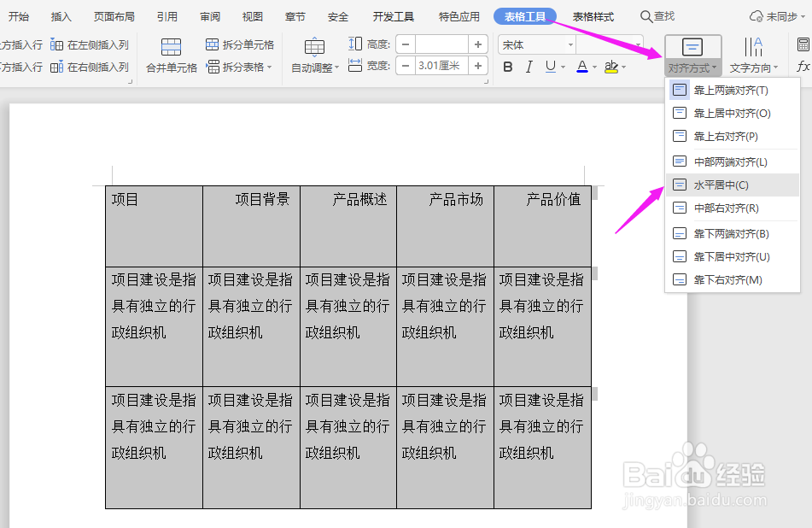Image resolution: width=812 pixels, height=528 pixels.
Task: Switch to the 表格样式 ribbon tab
Action: pyautogui.click(x=594, y=15)
